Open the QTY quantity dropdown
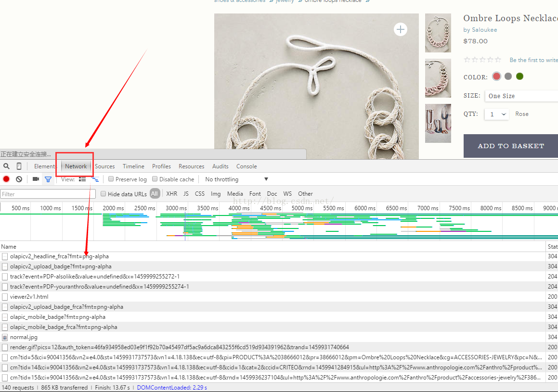Viewport: 558px width, 392px height. (497, 114)
